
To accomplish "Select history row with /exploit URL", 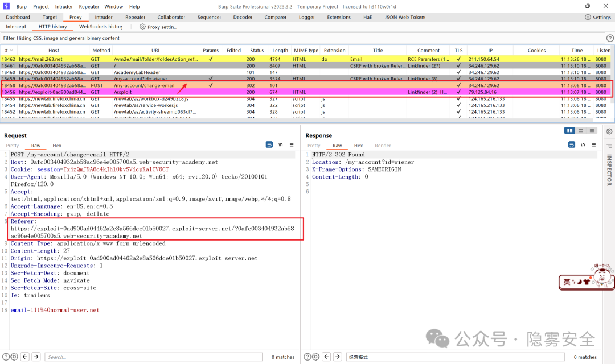I will 306,92.
